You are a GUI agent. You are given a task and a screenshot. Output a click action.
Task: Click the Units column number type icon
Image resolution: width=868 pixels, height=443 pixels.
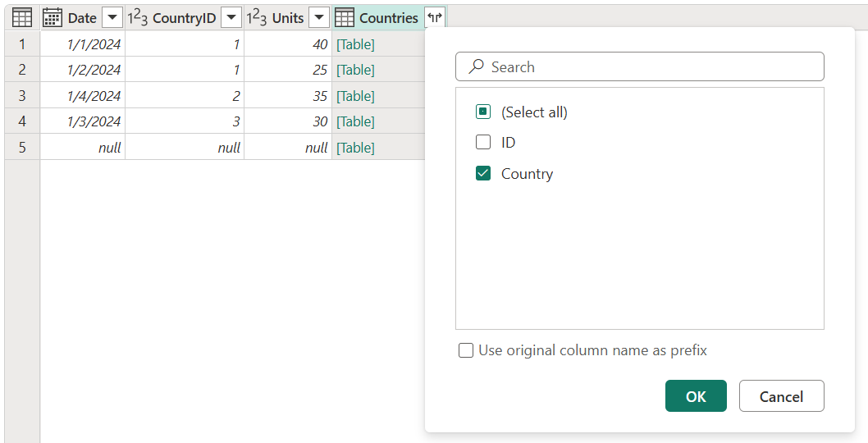click(x=257, y=18)
